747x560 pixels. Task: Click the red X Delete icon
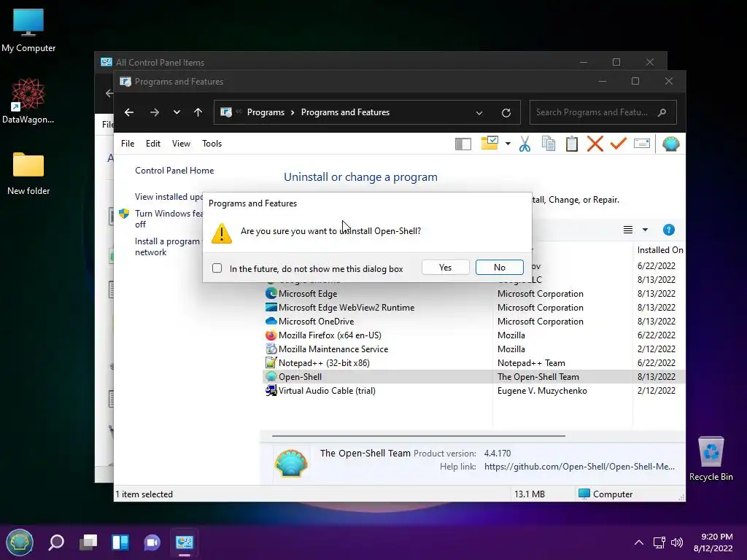(595, 144)
